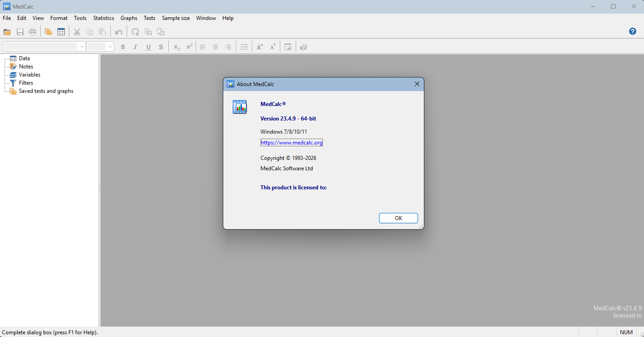Apply center text alignment
Screen dimensions: 644x337
(215, 47)
